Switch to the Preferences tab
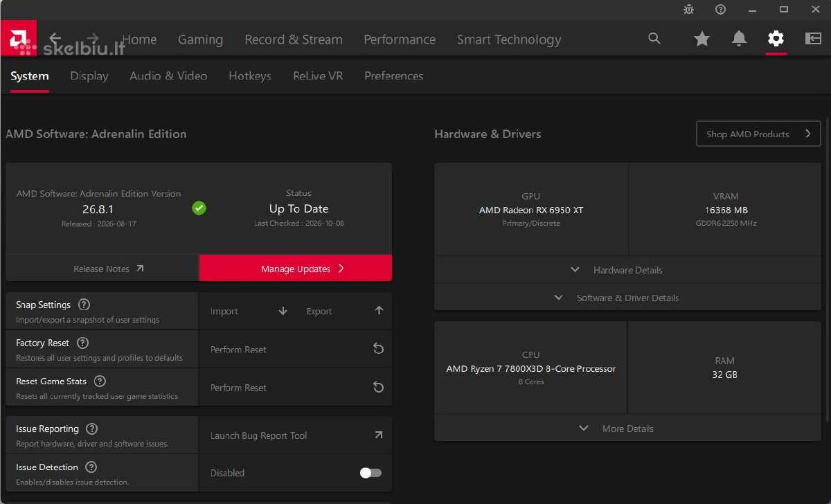831x504 pixels. [394, 76]
